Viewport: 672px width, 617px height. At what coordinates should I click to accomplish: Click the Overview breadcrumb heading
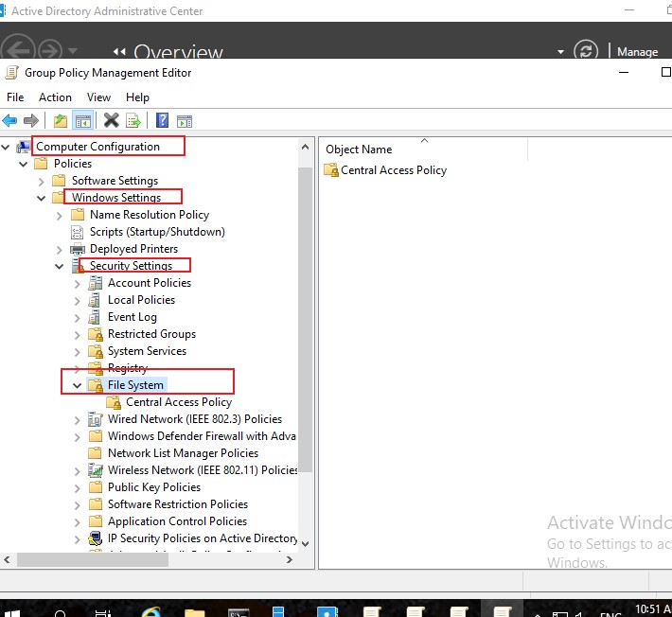click(178, 52)
